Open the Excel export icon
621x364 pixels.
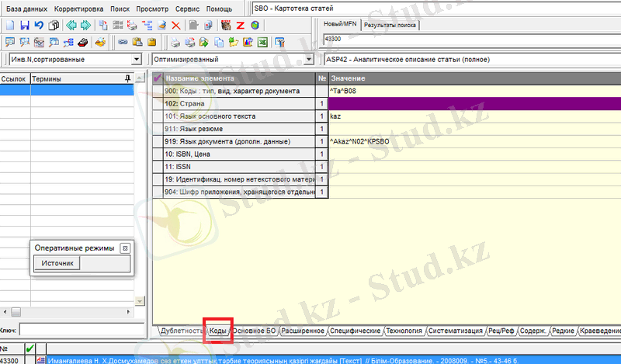(x=262, y=43)
